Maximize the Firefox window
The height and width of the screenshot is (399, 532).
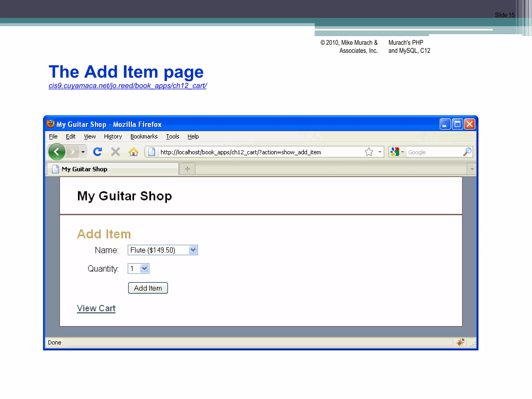click(x=457, y=124)
